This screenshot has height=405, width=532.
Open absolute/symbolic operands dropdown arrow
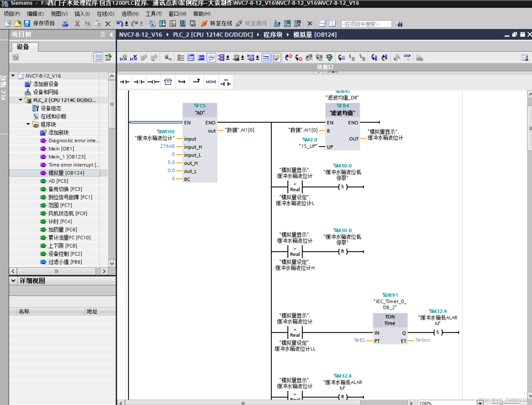[228, 58]
